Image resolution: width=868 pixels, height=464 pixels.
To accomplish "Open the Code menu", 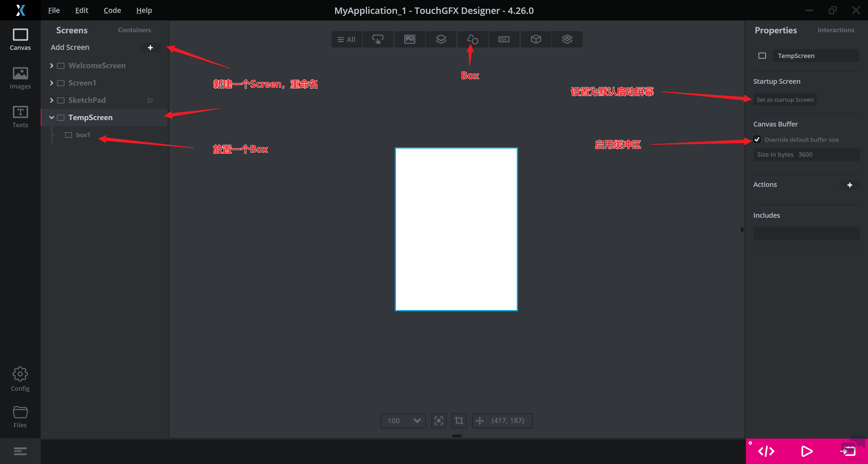I will (x=112, y=10).
